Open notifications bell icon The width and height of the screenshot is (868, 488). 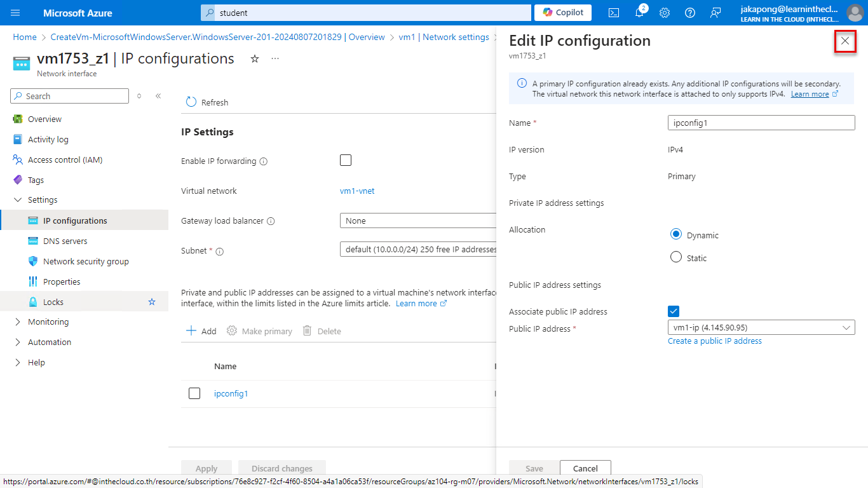pos(639,13)
